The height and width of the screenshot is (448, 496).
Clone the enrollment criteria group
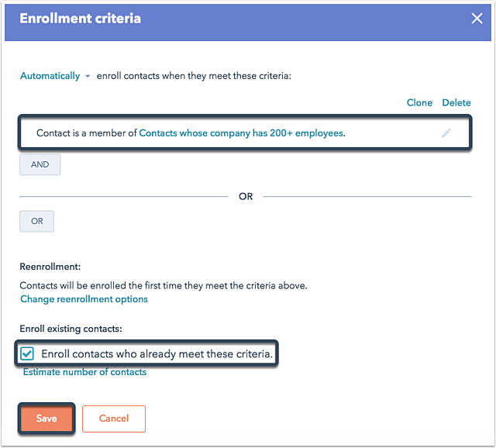coord(419,102)
